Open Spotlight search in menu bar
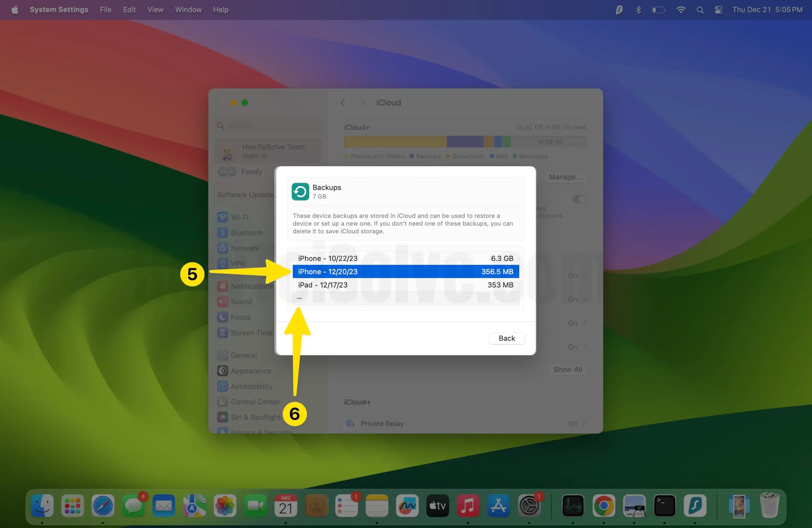812x528 pixels. [700, 10]
